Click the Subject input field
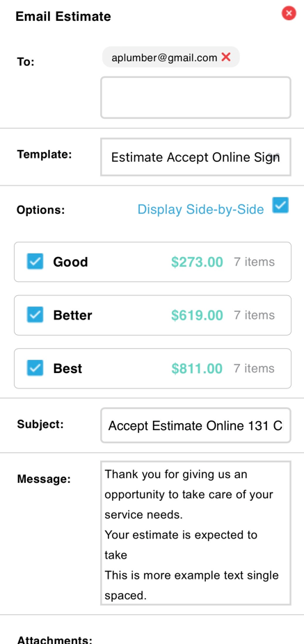Image resolution: width=304 pixels, height=644 pixels. coord(195,425)
